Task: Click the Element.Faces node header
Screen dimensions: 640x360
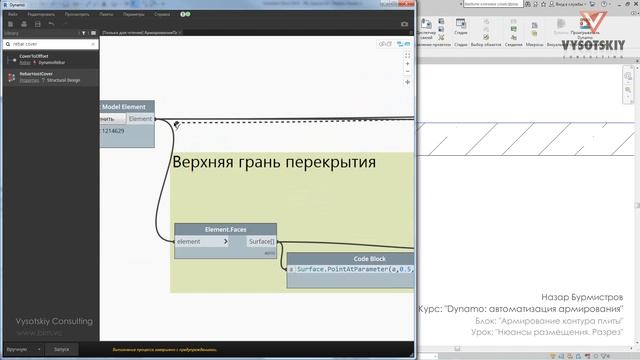Action: click(x=225, y=229)
